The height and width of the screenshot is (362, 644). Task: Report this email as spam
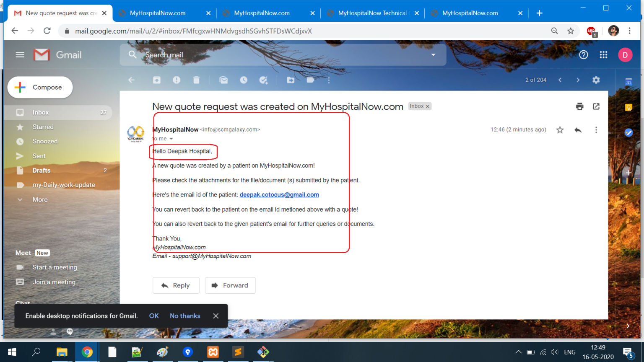pyautogui.click(x=177, y=80)
